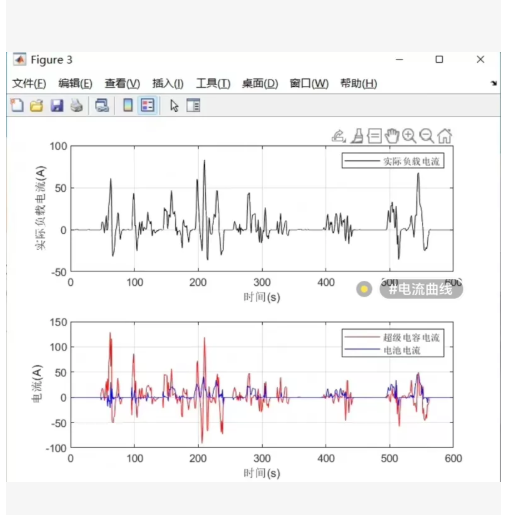518x515 pixels.
Task: Open the 编辑(E) menu
Action: pyautogui.click(x=75, y=83)
